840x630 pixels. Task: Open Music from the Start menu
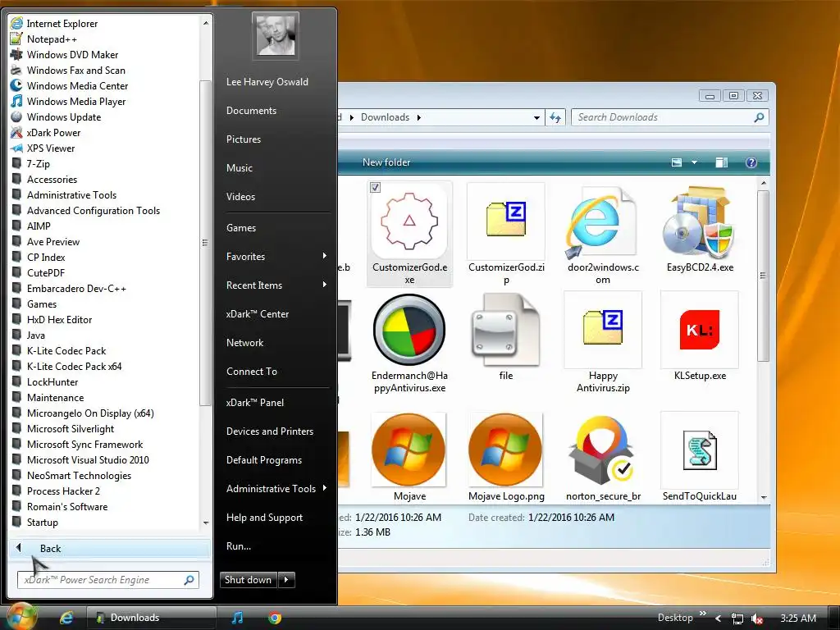239,167
